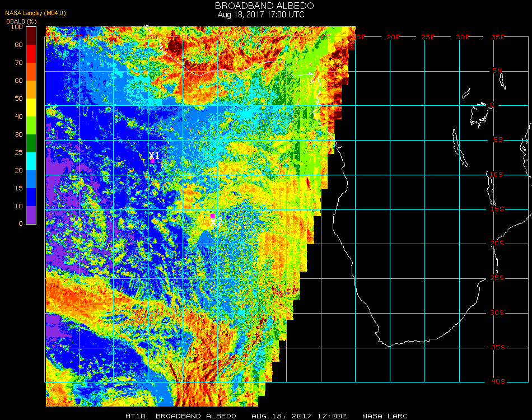Image resolution: width=532 pixels, height=420 pixels.
Task: Click the legend value 100
Action: [x=17, y=27]
